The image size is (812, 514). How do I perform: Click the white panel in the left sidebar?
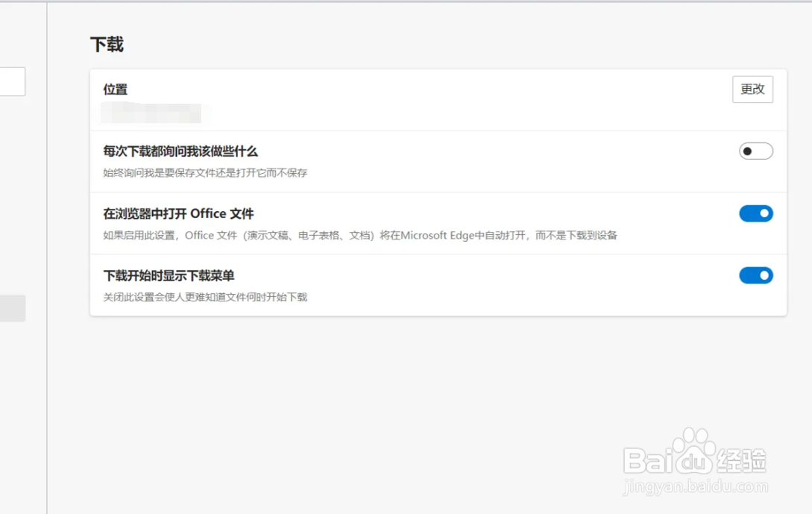pyautogui.click(x=13, y=81)
